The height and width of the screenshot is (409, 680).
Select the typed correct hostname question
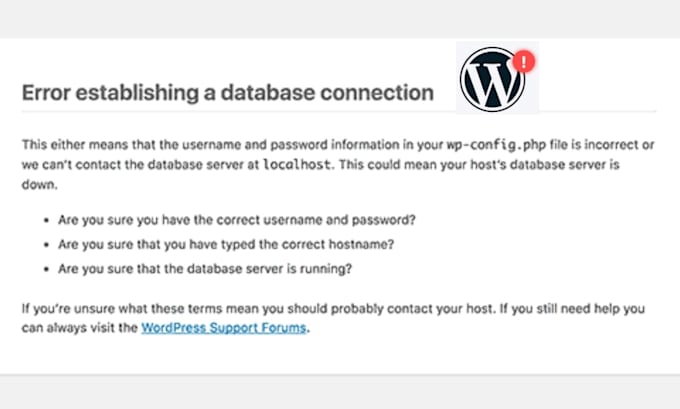(226, 245)
